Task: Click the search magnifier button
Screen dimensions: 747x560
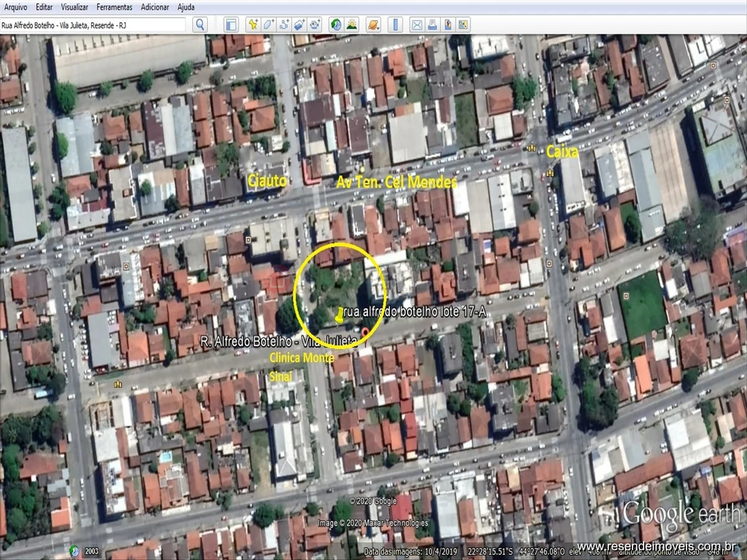Action: pos(200,25)
